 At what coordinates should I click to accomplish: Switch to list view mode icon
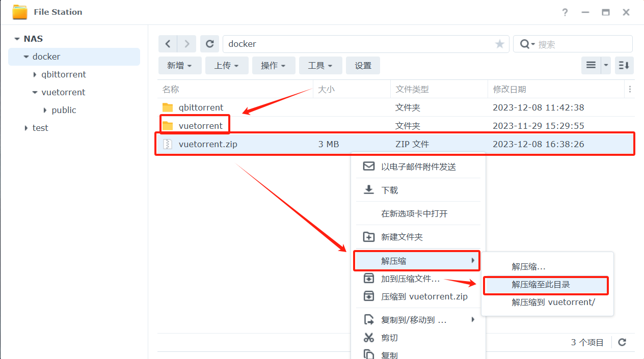pyautogui.click(x=591, y=65)
